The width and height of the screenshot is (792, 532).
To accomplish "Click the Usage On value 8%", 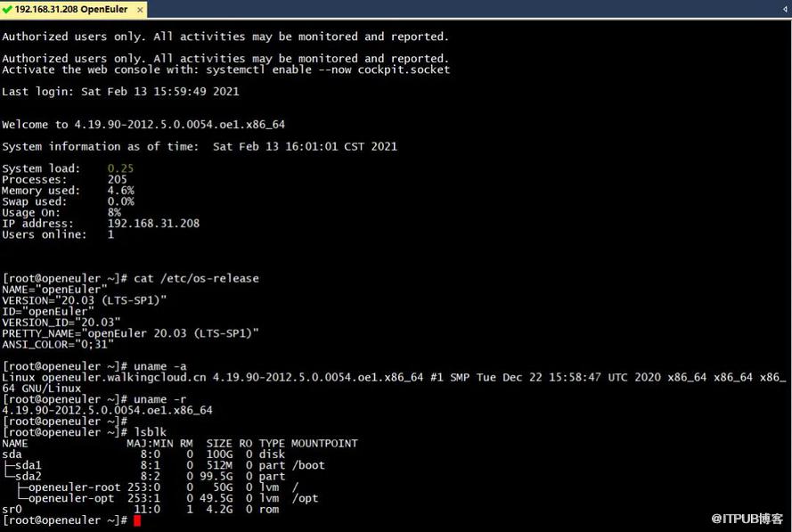I will click(x=114, y=212).
